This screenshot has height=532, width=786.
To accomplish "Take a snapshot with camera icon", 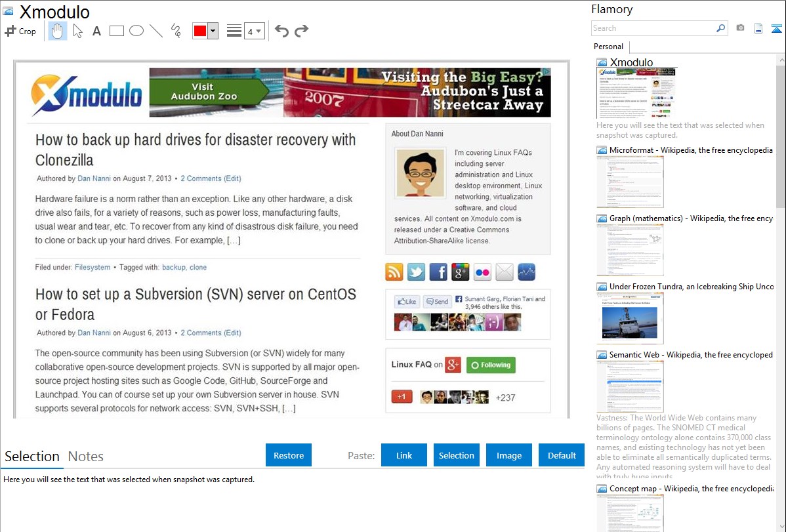I will tap(740, 28).
